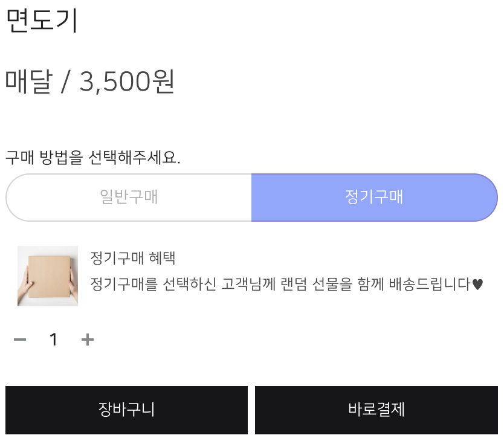Click the 3,500원 price amount
The height and width of the screenshot is (441, 504).
click(x=126, y=82)
